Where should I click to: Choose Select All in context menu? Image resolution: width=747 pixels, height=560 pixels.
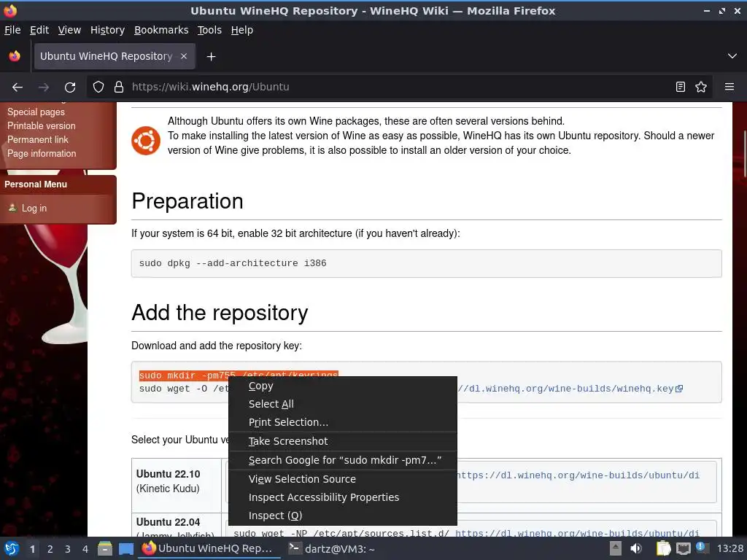(x=343, y=404)
